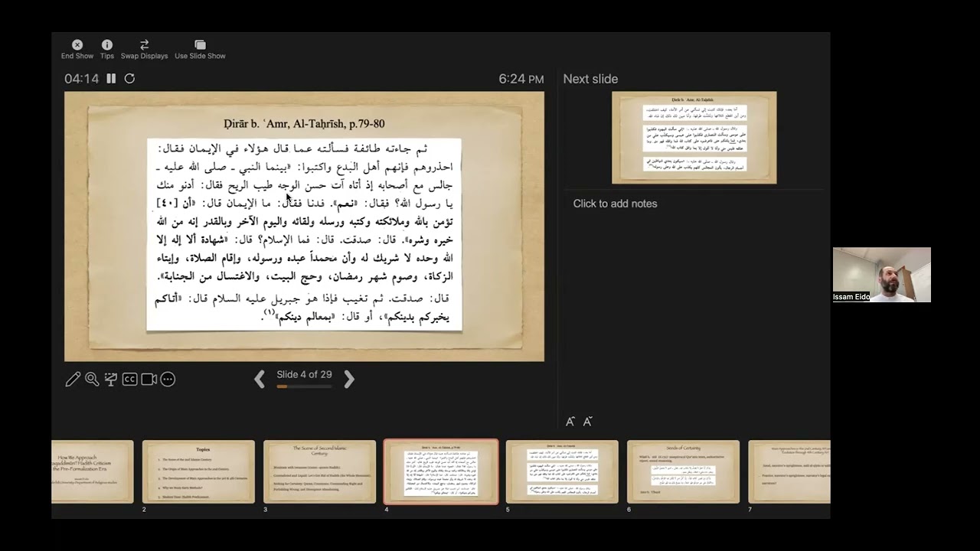The width and height of the screenshot is (980, 551).
Task: Click Issam Eido's video tile
Action: click(882, 275)
